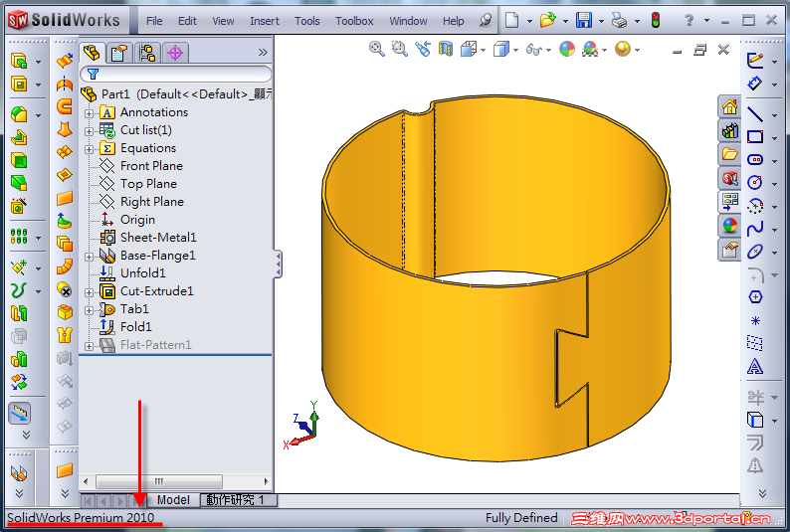Image resolution: width=790 pixels, height=532 pixels.
Task: Switch to the ConfigurationManager tab
Action: [147, 53]
